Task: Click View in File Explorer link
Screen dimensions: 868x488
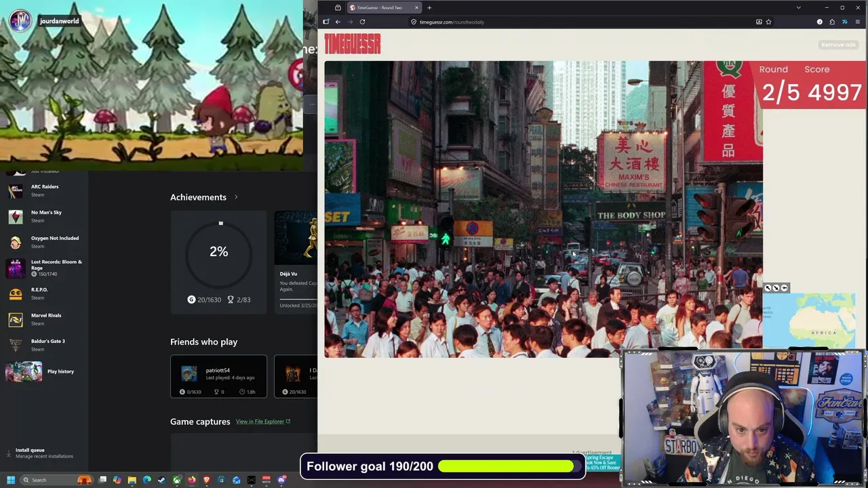Action: pos(263,422)
